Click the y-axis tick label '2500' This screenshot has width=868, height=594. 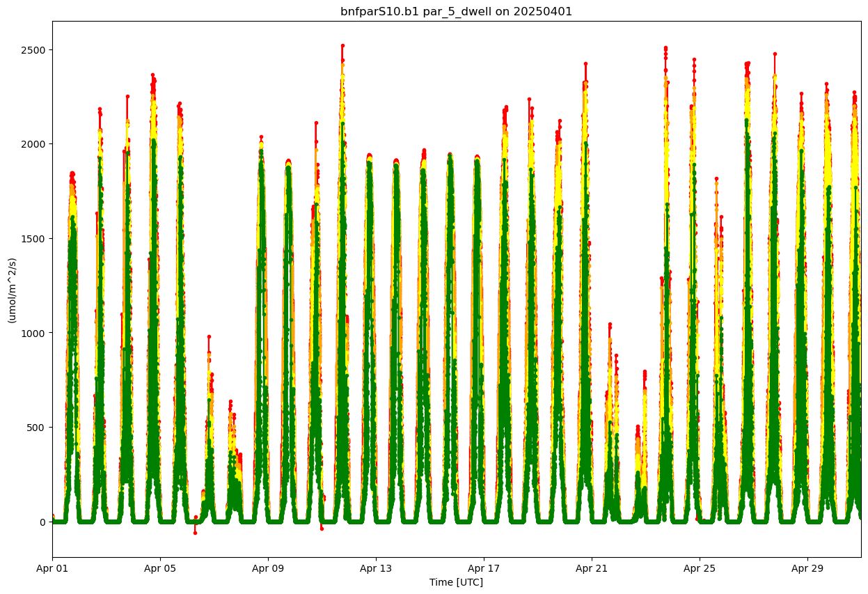[34, 50]
